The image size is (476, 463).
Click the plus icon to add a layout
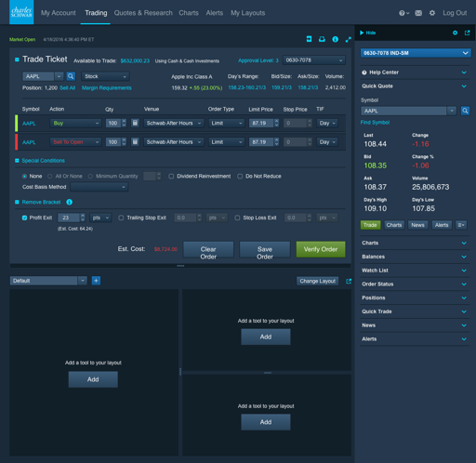[96, 281]
